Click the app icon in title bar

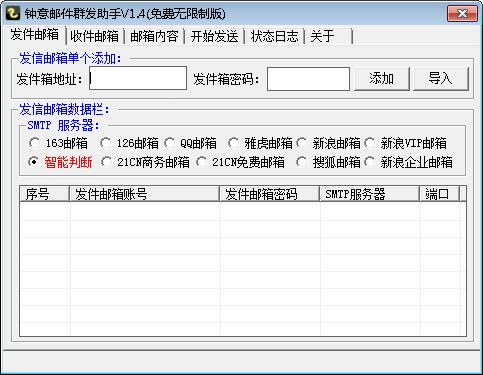tap(13, 13)
